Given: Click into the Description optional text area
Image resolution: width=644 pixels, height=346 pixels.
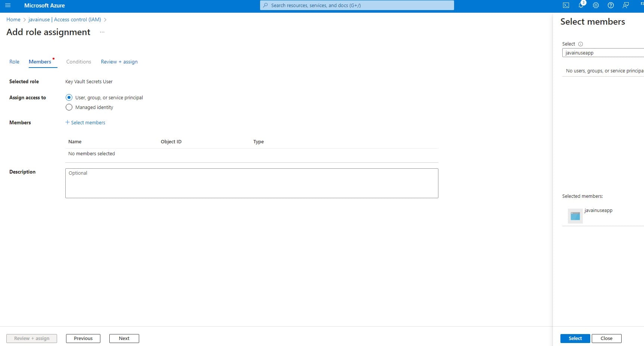Looking at the screenshot, I should (252, 183).
